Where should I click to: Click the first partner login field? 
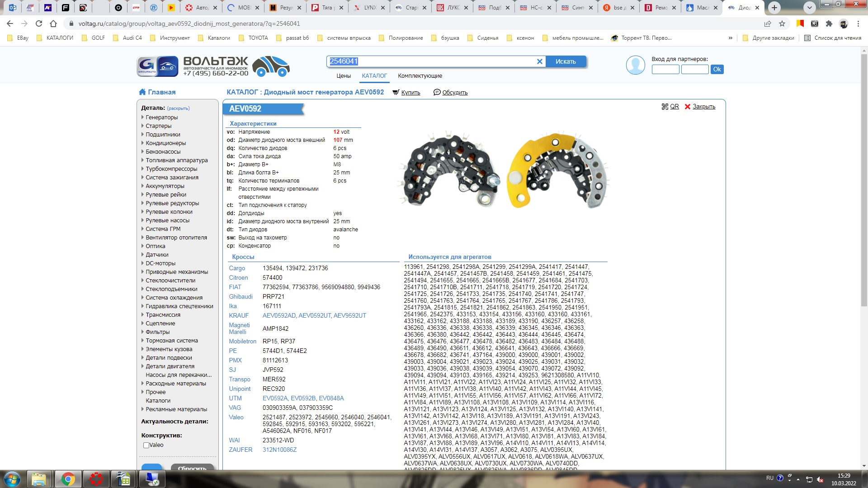665,70
